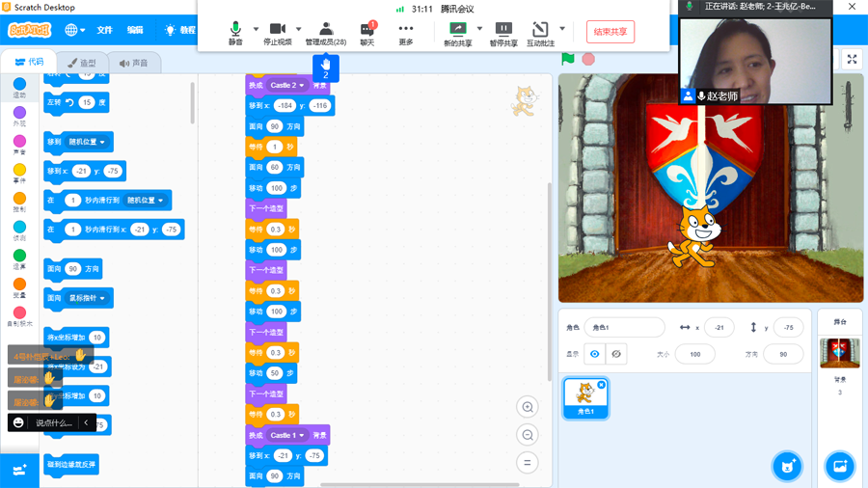The image size is (868, 488).
Task: Click the 碰到边缘就反弹 block
Action: tap(71, 465)
